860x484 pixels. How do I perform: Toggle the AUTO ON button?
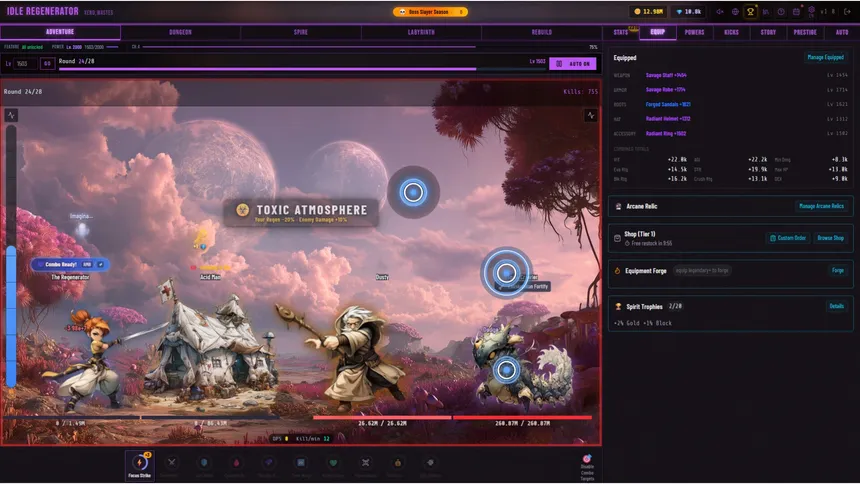coord(573,64)
